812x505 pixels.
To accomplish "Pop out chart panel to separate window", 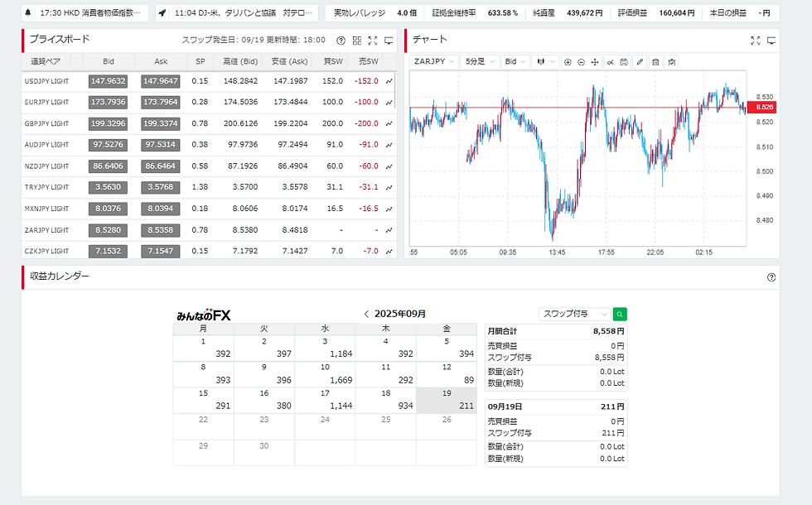I will [x=771, y=41].
